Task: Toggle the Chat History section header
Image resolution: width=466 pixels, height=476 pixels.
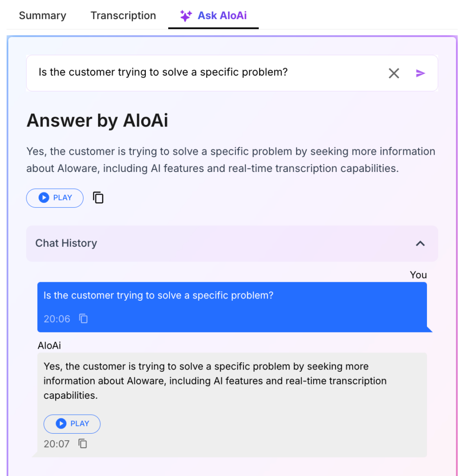Action: tap(232, 244)
